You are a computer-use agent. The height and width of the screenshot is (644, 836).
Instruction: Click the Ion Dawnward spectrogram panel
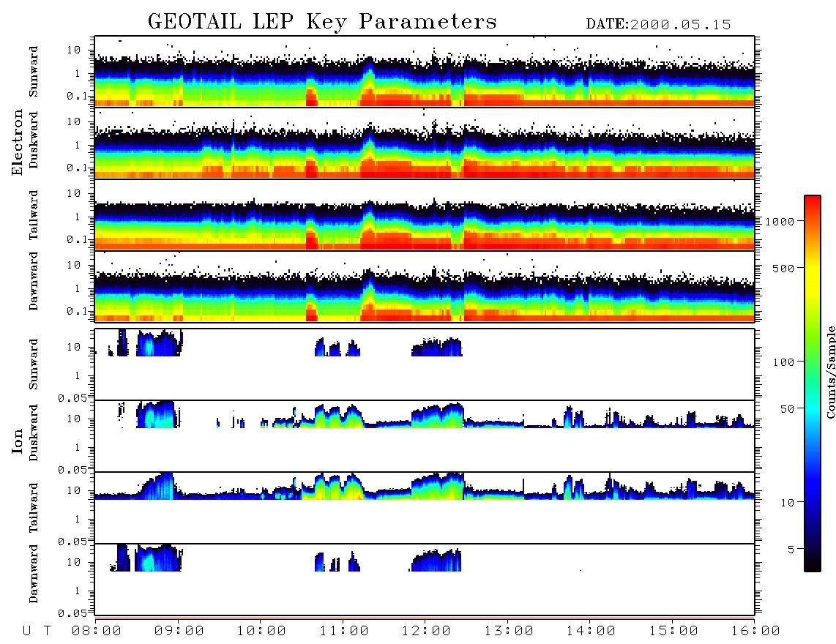425,580
